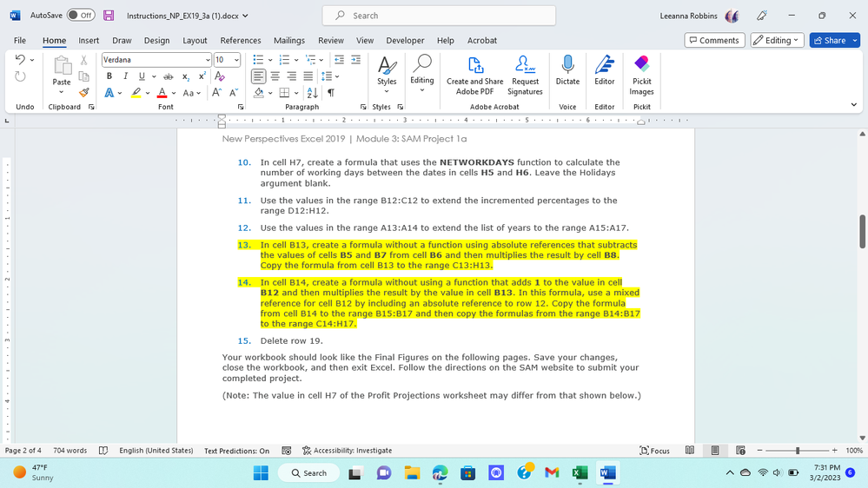Toggle AutoSave switch
Screen dimensions: 868x488
81,16
